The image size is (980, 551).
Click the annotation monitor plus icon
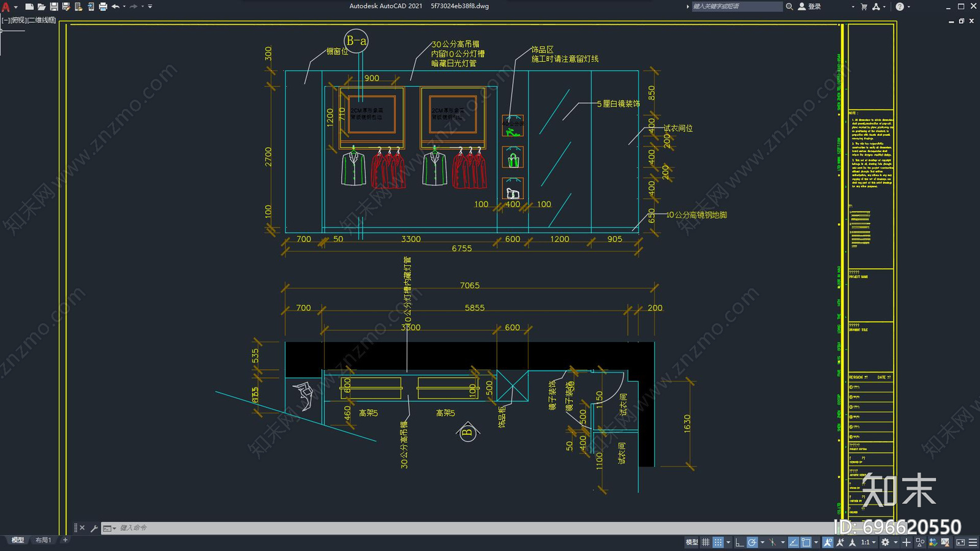click(907, 542)
